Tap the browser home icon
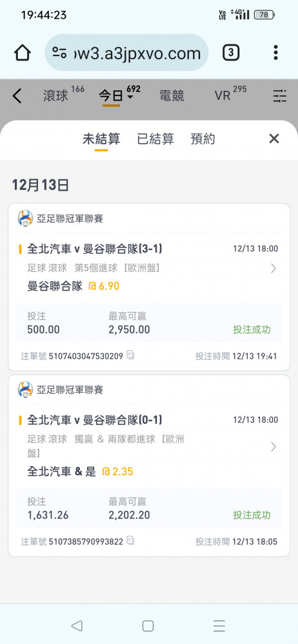Image resolution: width=298 pixels, height=644 pixels. coord(22,53)
